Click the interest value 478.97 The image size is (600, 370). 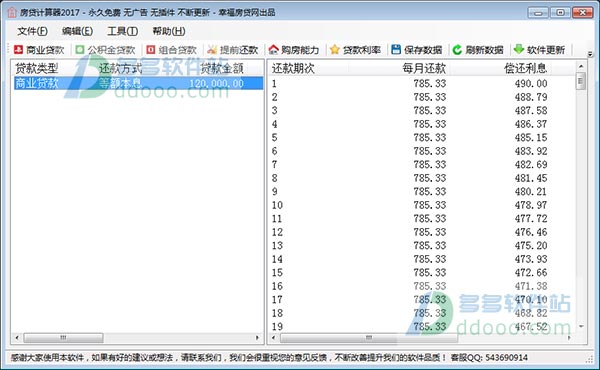(531, 205)
